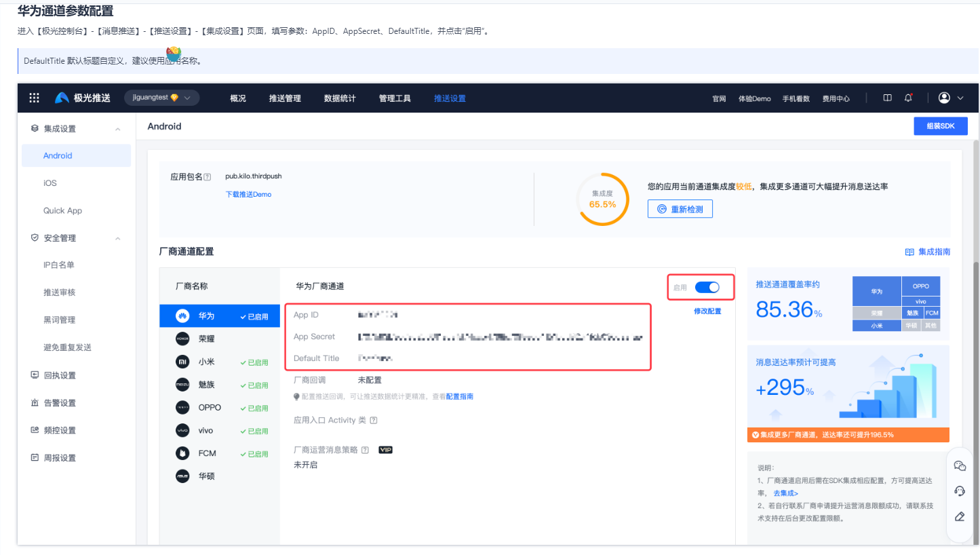Open the chat feedback floating icon
The height and width of the screenshot is (555, 980).
pos(960,465)
